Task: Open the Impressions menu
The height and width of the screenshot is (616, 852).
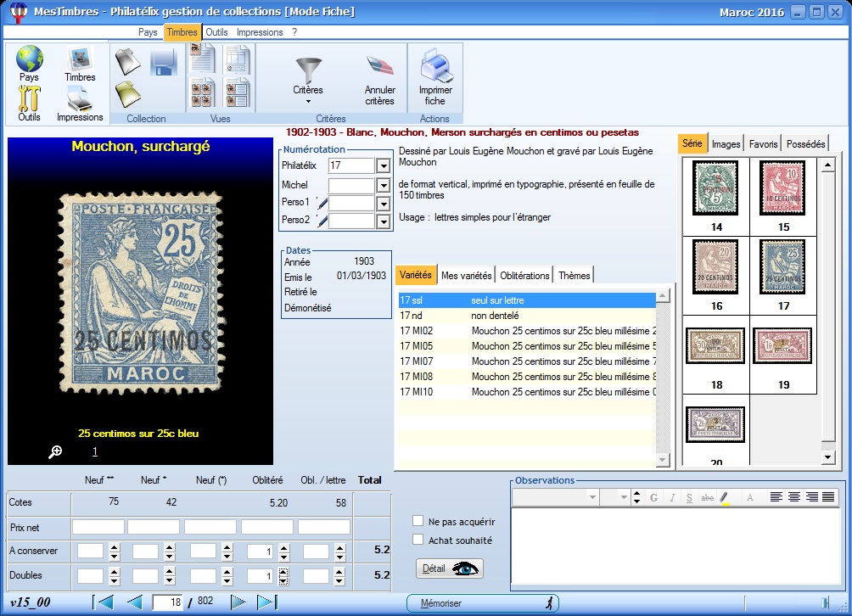Action: [260, 32]
